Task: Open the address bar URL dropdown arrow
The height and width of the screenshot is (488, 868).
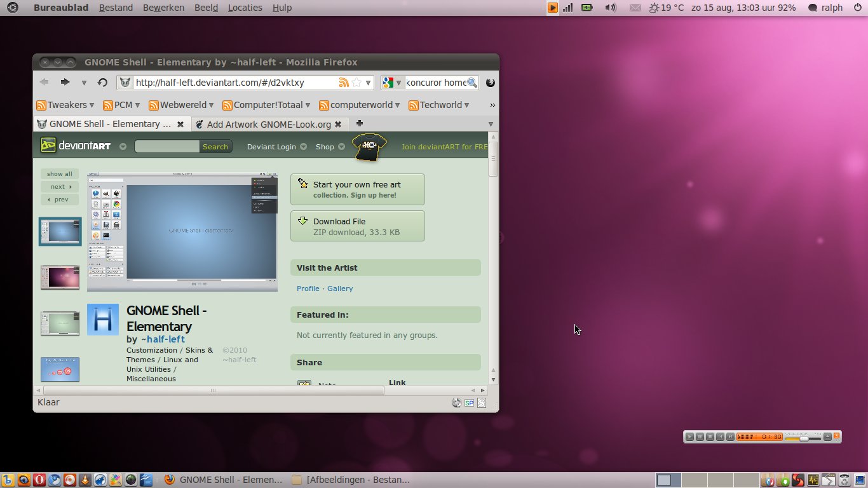Action: point(368,83)
